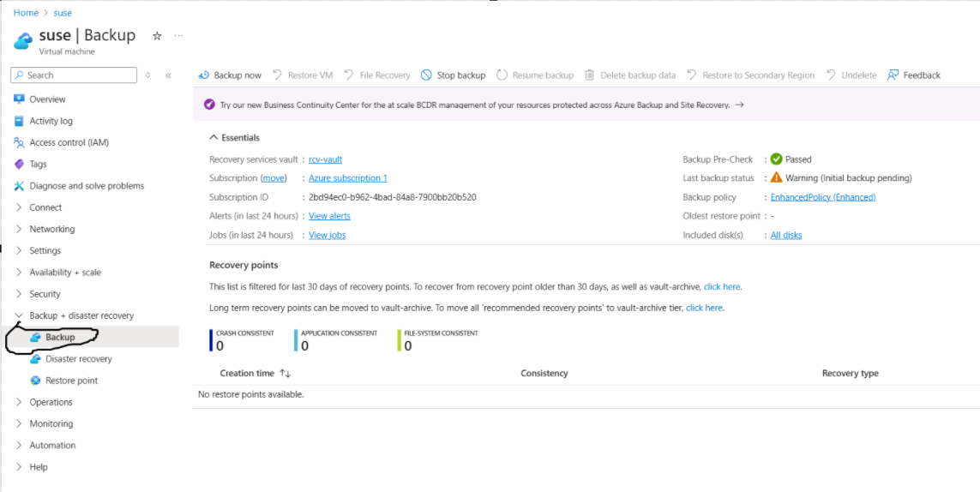The height and width of the screenshot is (492, 980).
Task: Click the Feedback button
Action: click(914, 75)
